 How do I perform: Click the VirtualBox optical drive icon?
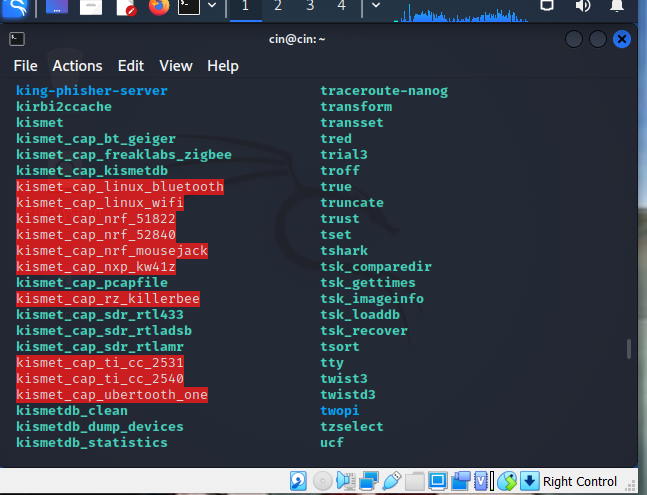[x=322, y=481]
